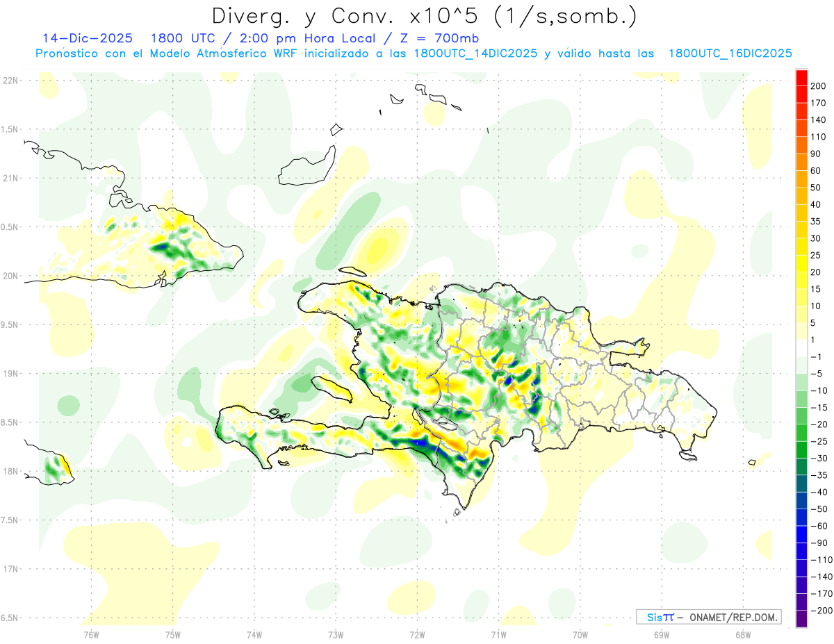Screen dimensions: 834x644
Task: Click the '-1' color scale value
Action: [817, 356]
